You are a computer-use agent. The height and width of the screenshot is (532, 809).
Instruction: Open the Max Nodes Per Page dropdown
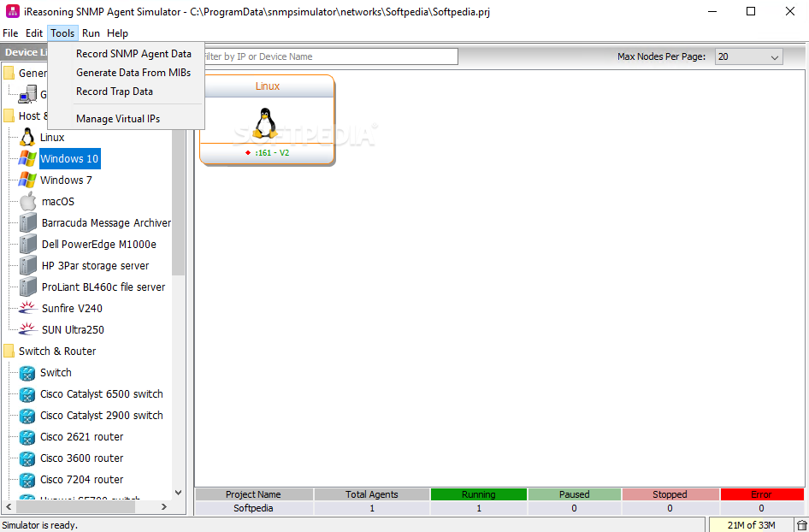(x=748, y=56)
